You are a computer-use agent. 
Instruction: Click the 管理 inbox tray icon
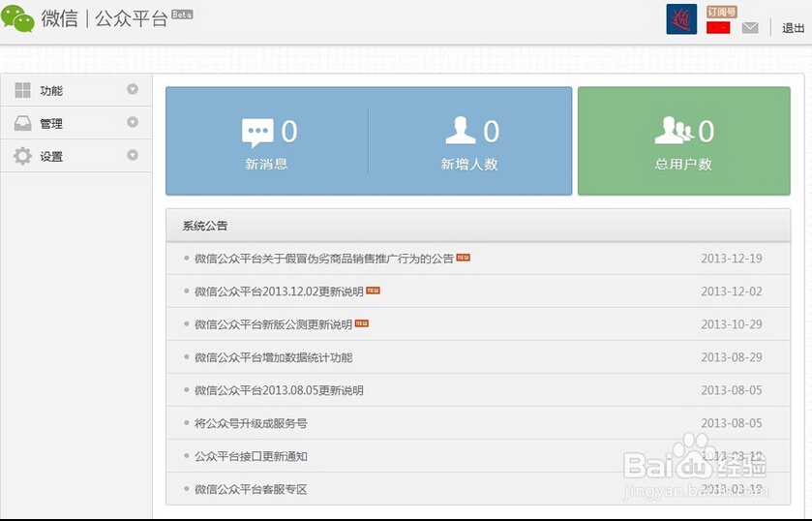click(22, 123)
